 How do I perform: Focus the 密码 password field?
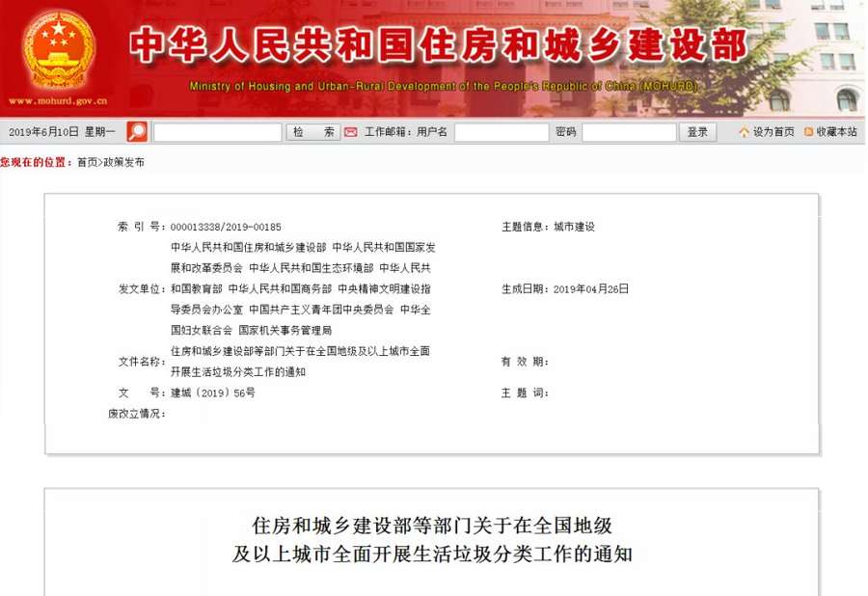(x=630, y=132)
